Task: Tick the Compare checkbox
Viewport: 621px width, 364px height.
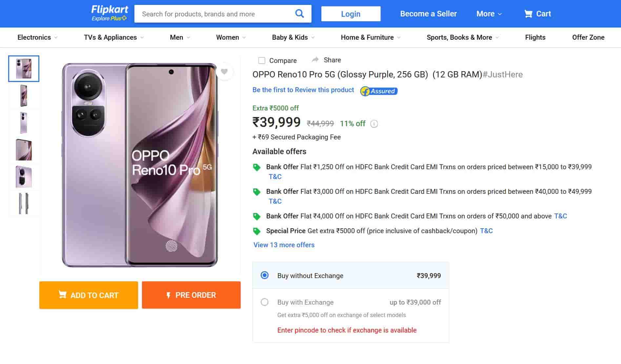Action: (262, 60)
